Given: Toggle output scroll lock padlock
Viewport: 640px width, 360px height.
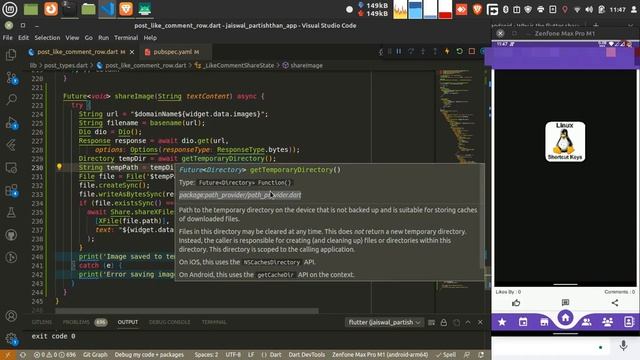Looking at the screenshot, I should point(444,322).
